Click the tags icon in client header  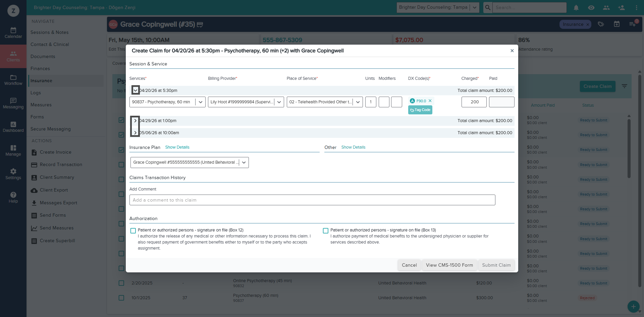pyautogui.click(x=601, y=24)
